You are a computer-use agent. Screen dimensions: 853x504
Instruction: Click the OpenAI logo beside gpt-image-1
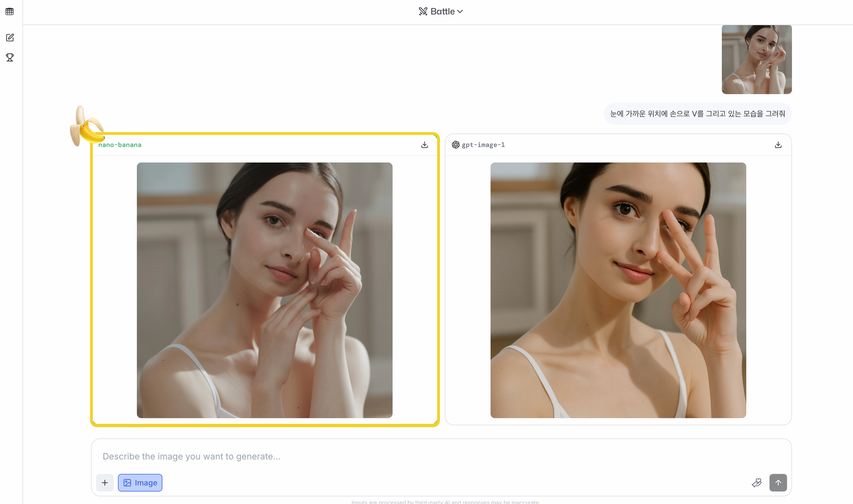point(456,145)
